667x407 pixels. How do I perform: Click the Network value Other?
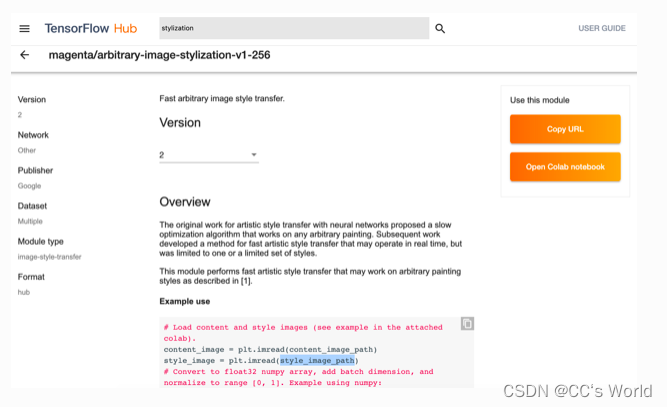(x=27, y=150)
